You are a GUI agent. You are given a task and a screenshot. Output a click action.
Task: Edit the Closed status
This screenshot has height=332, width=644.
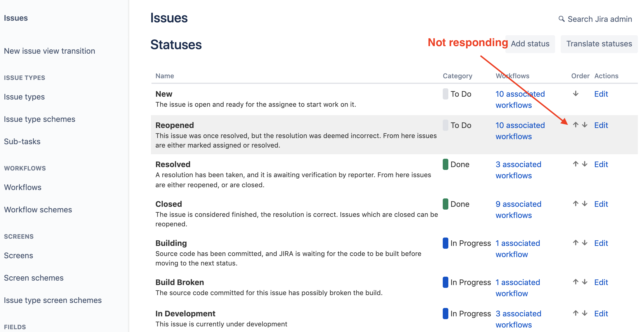(x=601, y=204)
